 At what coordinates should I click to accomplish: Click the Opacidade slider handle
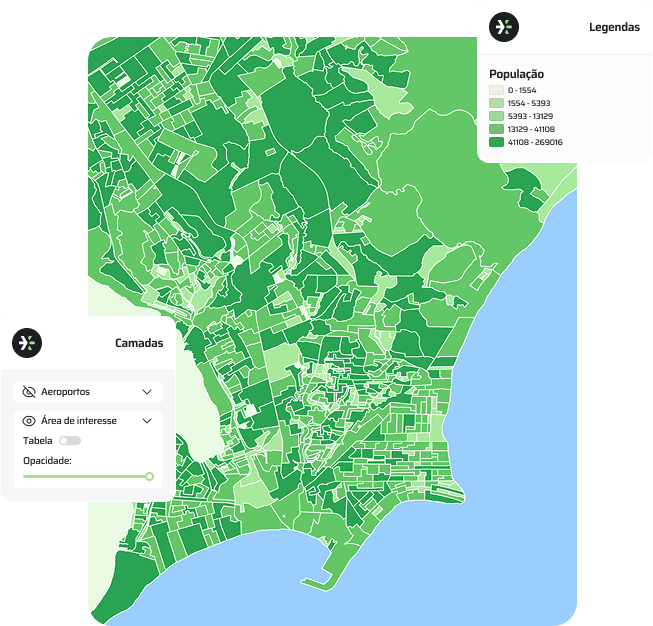tap(149, 477)
